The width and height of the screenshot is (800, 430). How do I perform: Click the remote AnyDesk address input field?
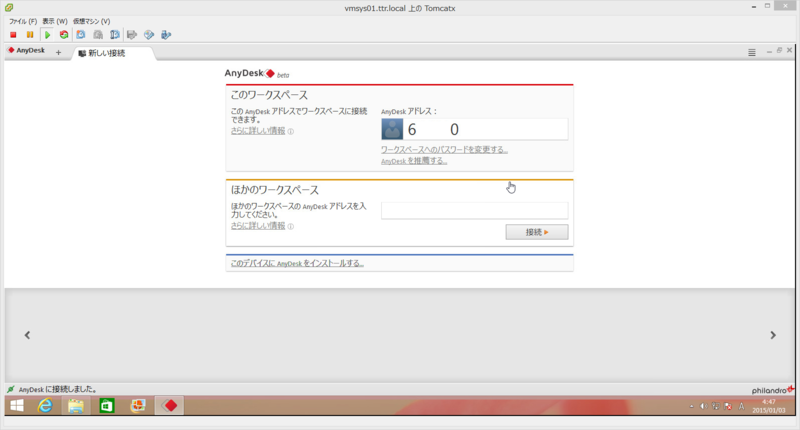[474, 210]
